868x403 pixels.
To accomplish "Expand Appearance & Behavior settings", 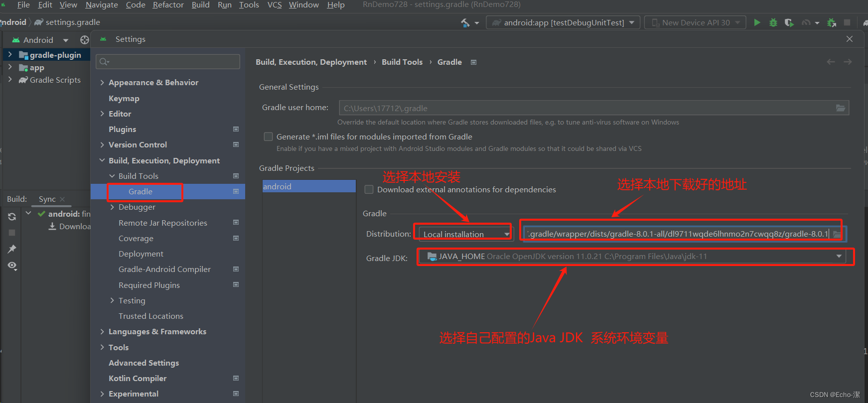I will coord(102,83).
